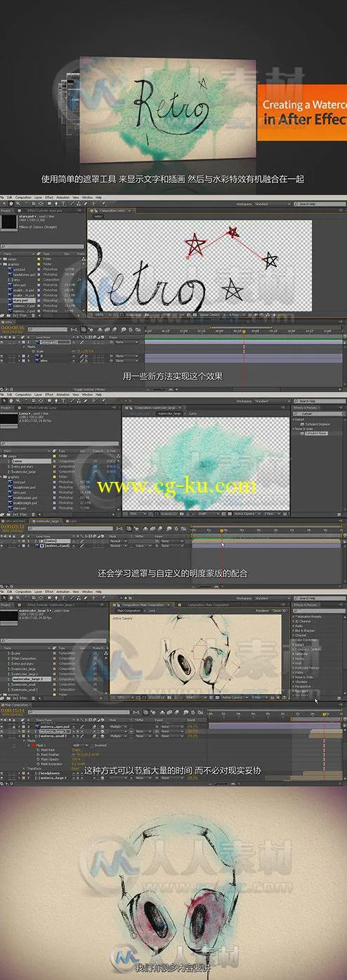This screenshot has width=347, height=980.
Task: Move current time indicator in the Retro timeline
Action: pyautogui.click(x=244, y=330)
